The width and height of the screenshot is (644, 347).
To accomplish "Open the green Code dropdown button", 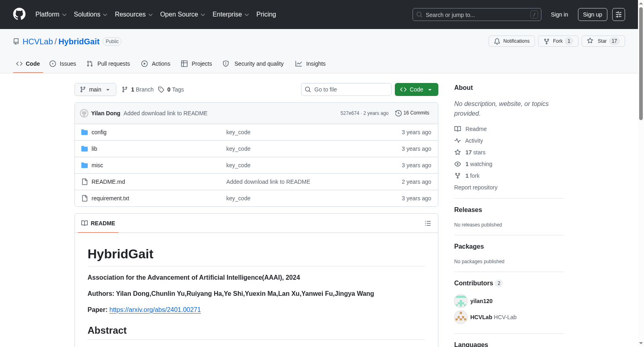I will (417, 89).
